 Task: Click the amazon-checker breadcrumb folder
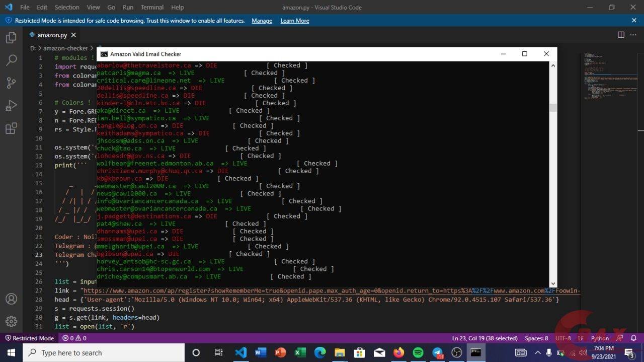click(x=65, y=48)
